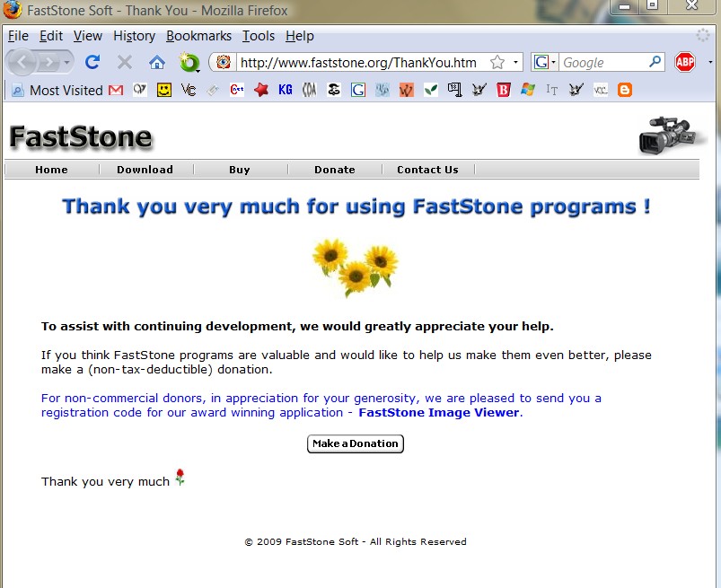Open the orange W bookmark icon
Image resolution: width=721 pixels, height=588 pixels.
(406, 90)
